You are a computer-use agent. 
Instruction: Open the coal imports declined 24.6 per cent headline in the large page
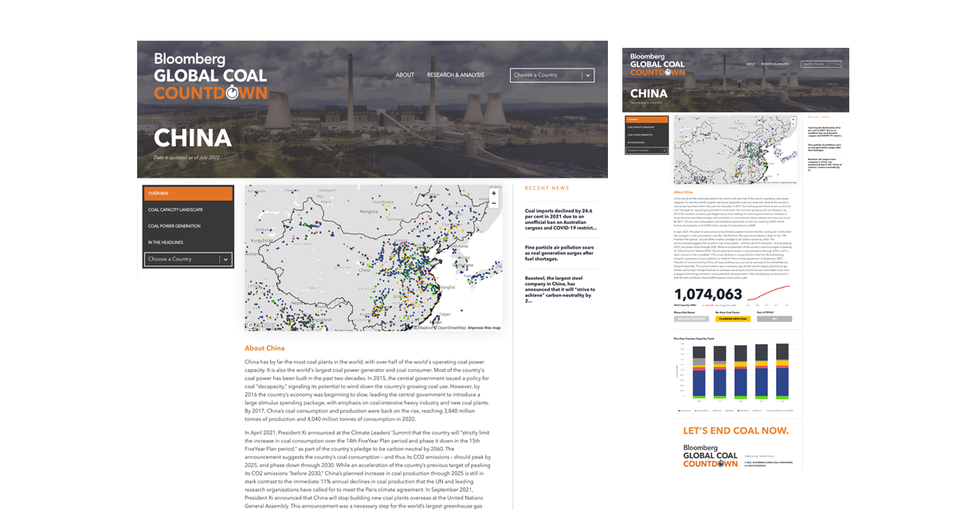(x=561, y=219)
